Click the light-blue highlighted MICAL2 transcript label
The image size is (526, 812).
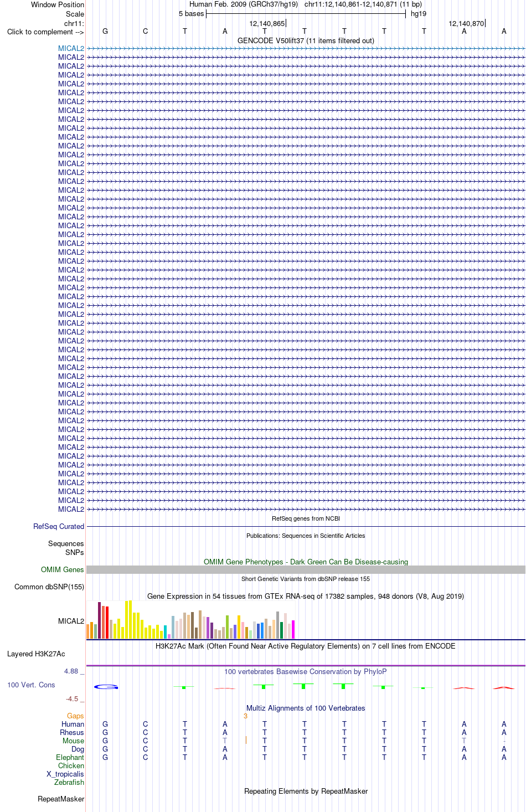point(71,48)
